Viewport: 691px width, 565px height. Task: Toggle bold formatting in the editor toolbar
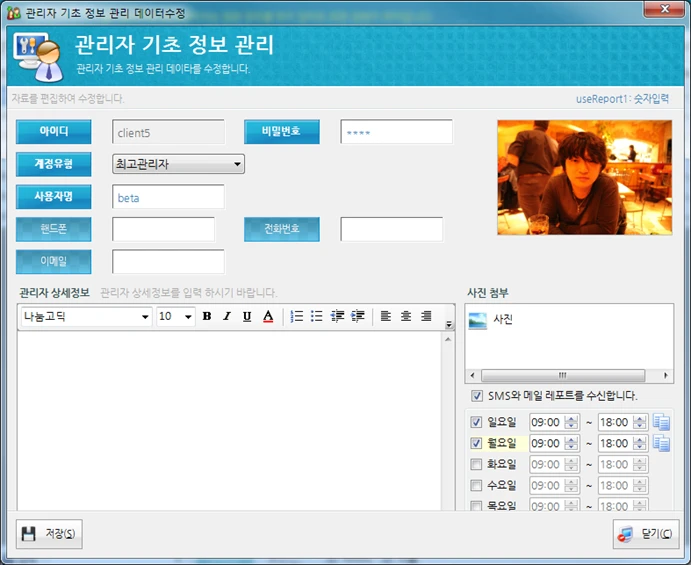point(207,316)
